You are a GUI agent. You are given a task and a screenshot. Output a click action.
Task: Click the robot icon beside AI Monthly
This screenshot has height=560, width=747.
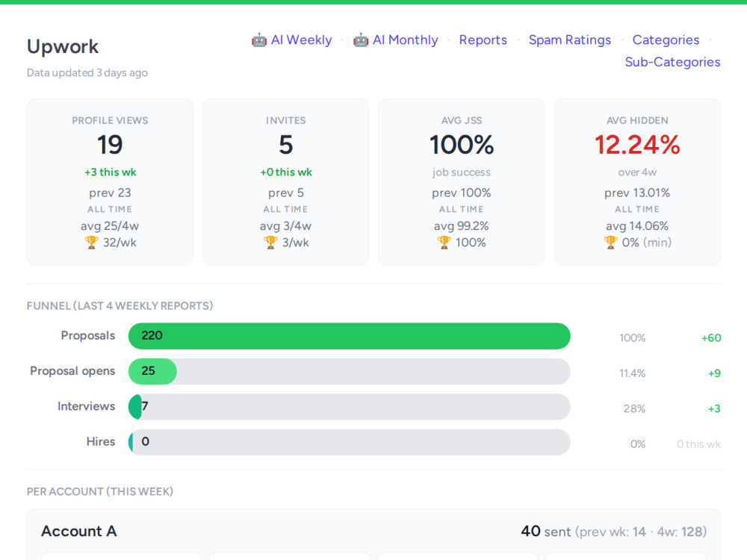tap(361, 40)
